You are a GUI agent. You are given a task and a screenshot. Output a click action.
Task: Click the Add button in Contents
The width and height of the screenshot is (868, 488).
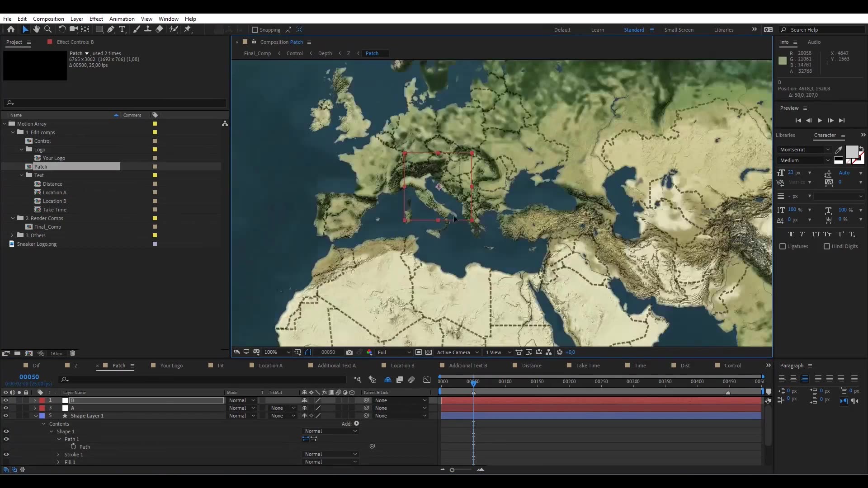[356, 424]
